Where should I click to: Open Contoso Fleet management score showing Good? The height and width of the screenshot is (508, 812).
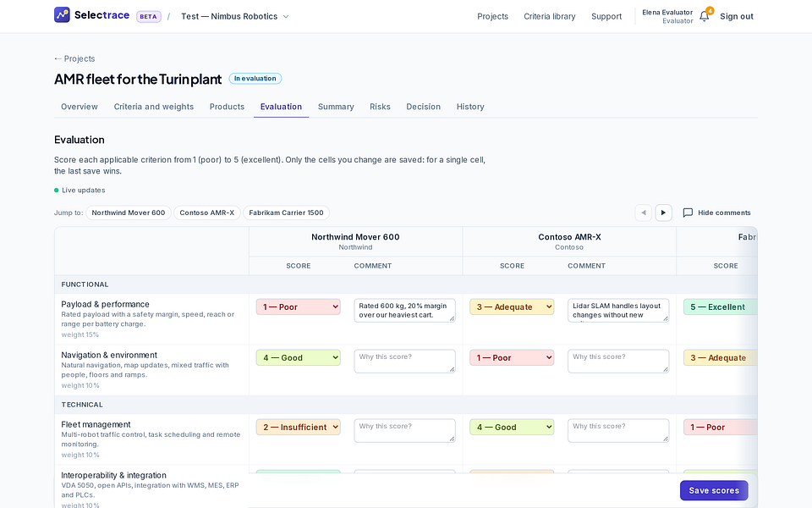click(512, 427)
